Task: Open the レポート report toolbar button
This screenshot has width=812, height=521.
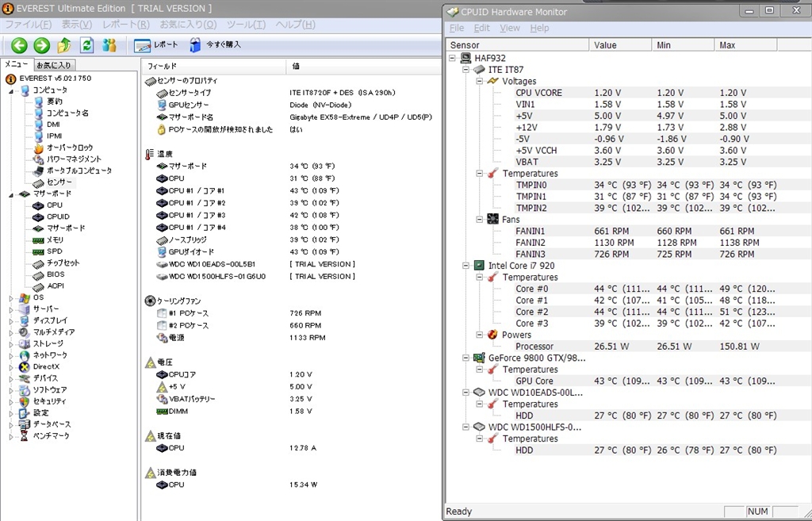Action: [156, 45]
